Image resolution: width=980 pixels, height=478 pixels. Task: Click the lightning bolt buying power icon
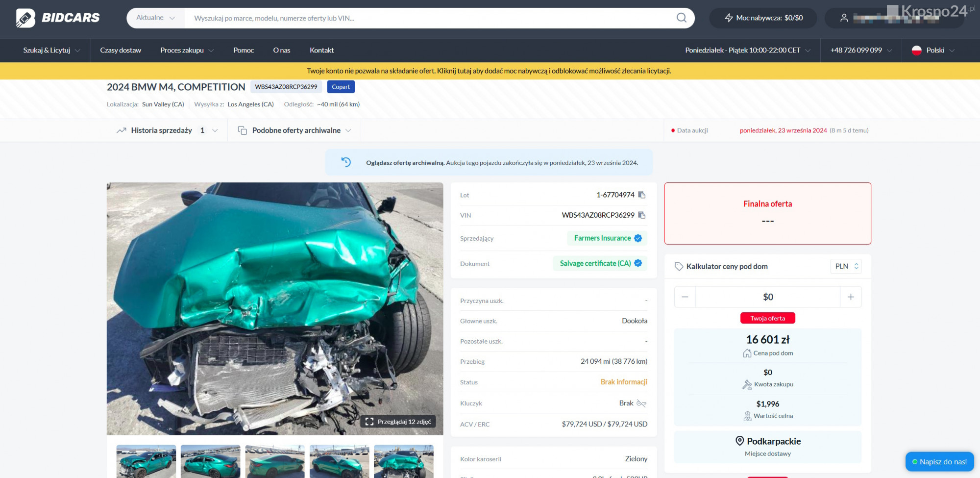tap(729, 18)
